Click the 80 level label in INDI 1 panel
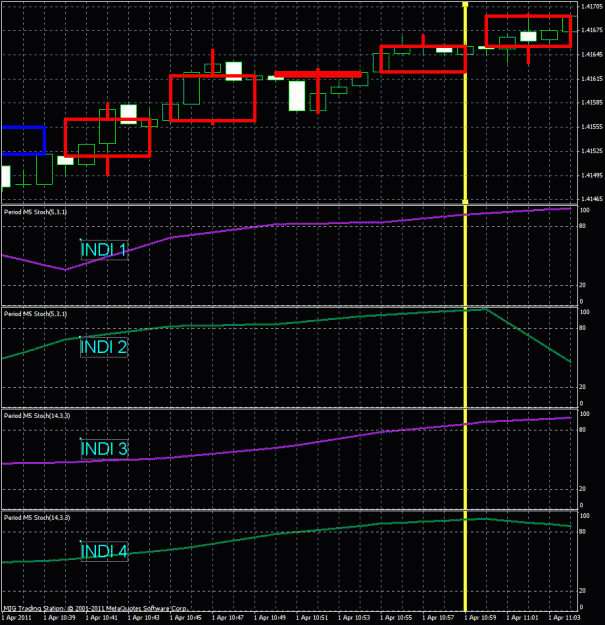The image size is (605, 625). pos(582,226)
